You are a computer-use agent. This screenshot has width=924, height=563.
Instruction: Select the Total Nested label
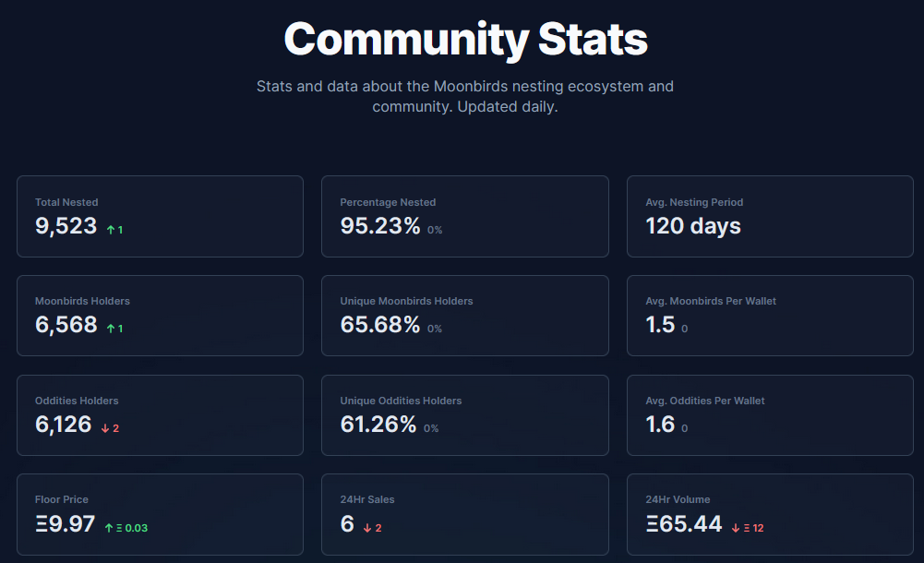coord(66,202)
